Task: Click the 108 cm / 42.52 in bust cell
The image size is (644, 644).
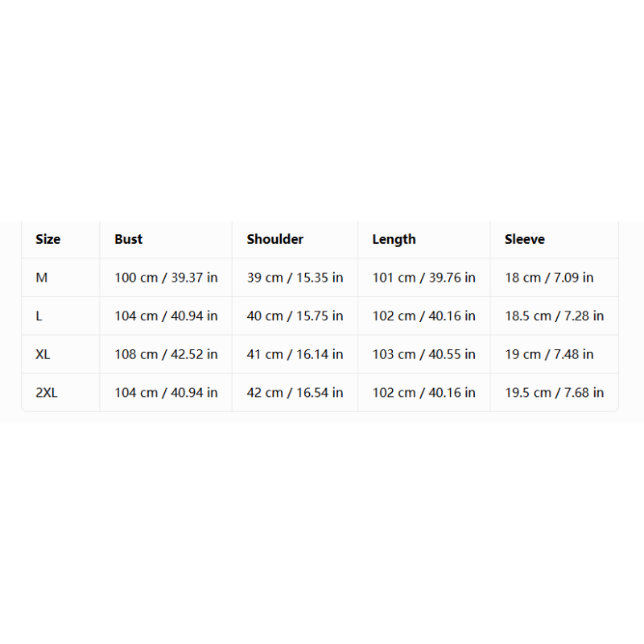Action: pos(166,354)
